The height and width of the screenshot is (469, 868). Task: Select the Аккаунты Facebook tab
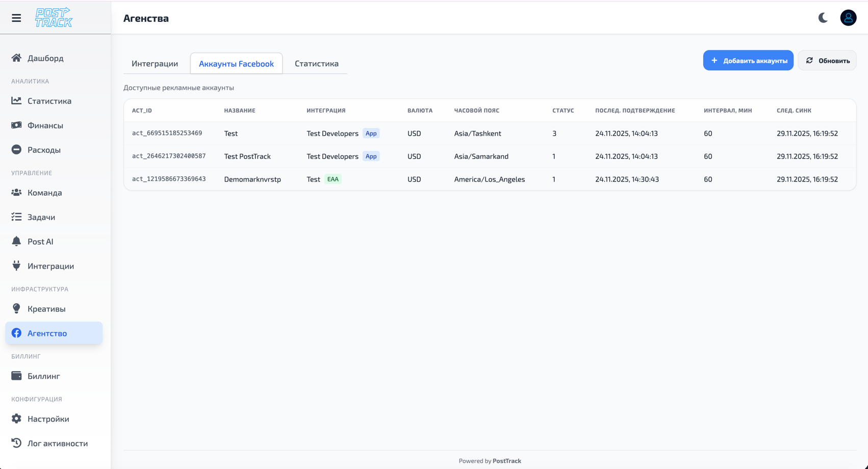pos(236,64)
